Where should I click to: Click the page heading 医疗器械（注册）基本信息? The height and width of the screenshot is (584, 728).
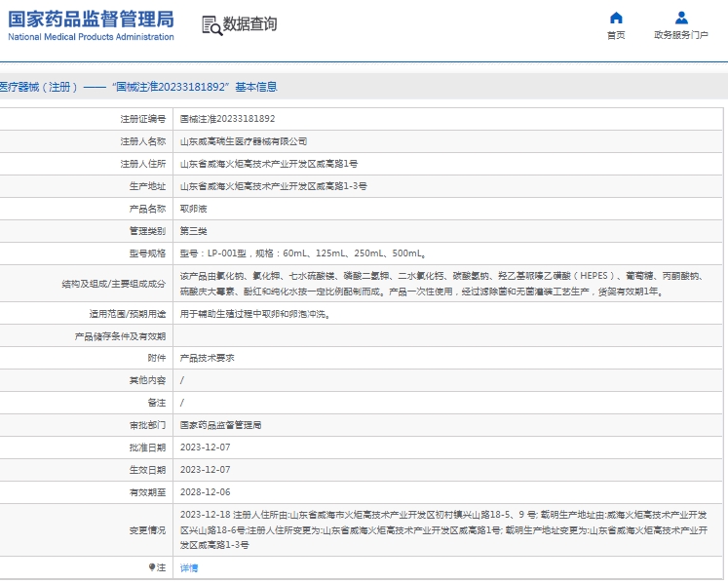point(138,87)
